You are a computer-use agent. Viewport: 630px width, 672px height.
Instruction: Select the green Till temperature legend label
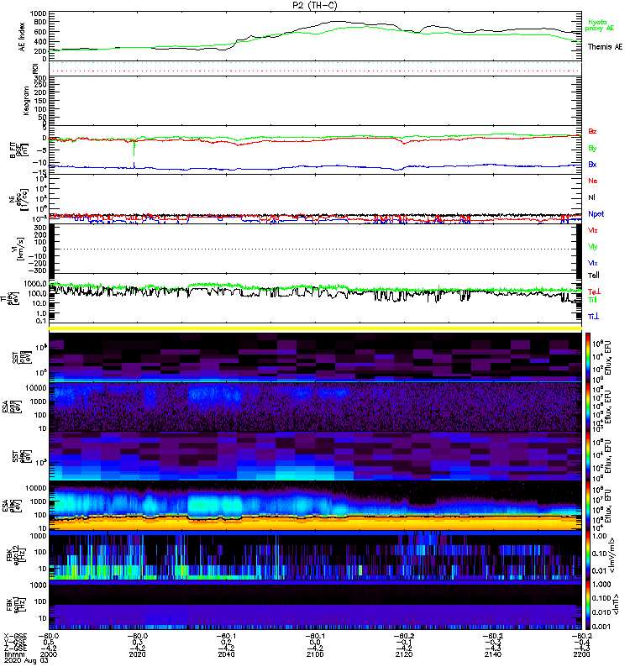click(592, 300)
